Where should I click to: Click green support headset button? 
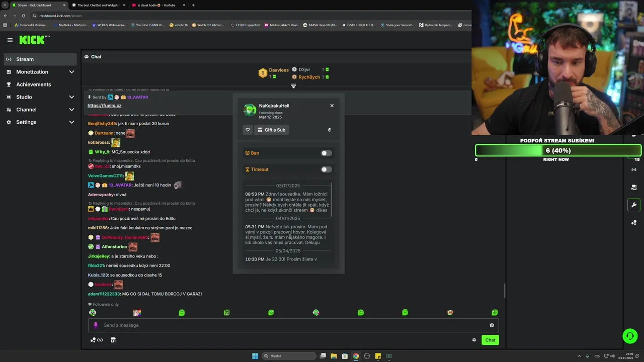coord(629,335)
